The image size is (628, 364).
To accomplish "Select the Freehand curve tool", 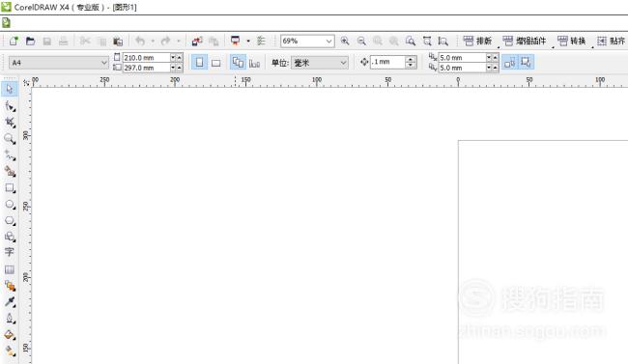I will tap(10, 155).
